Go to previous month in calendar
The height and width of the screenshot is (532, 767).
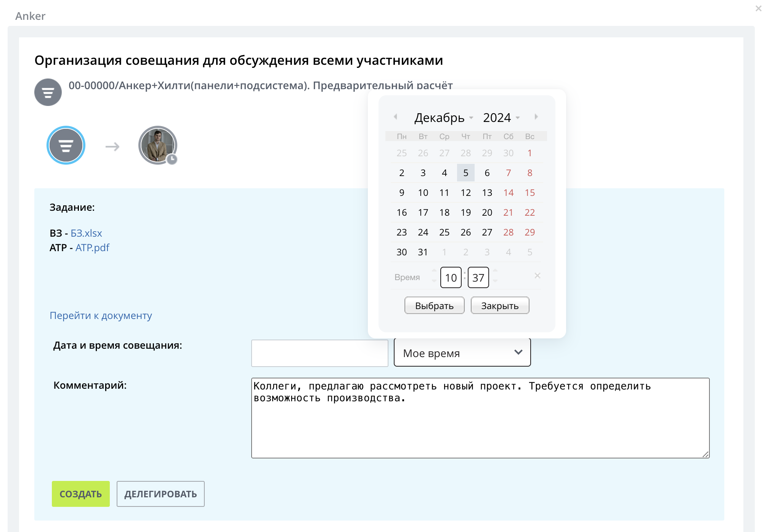[396, 117]
